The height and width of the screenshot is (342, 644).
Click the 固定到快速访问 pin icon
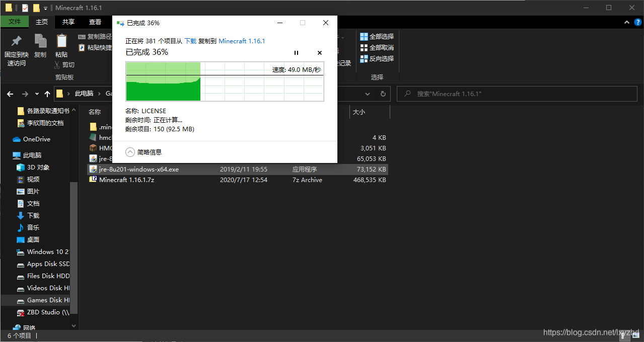(16, 41)
